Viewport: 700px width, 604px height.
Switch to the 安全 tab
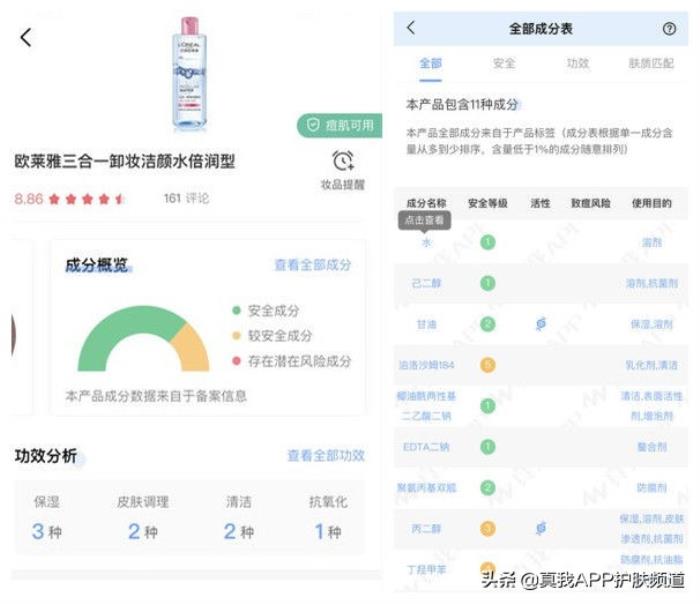click(504, 64)
